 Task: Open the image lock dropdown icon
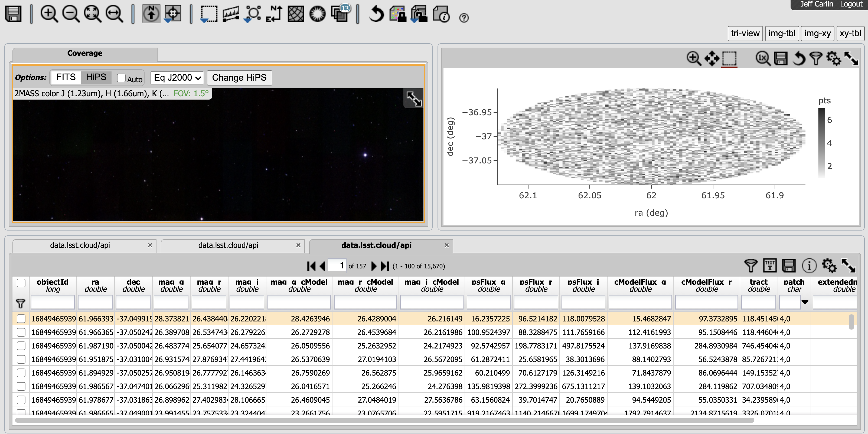419,14
